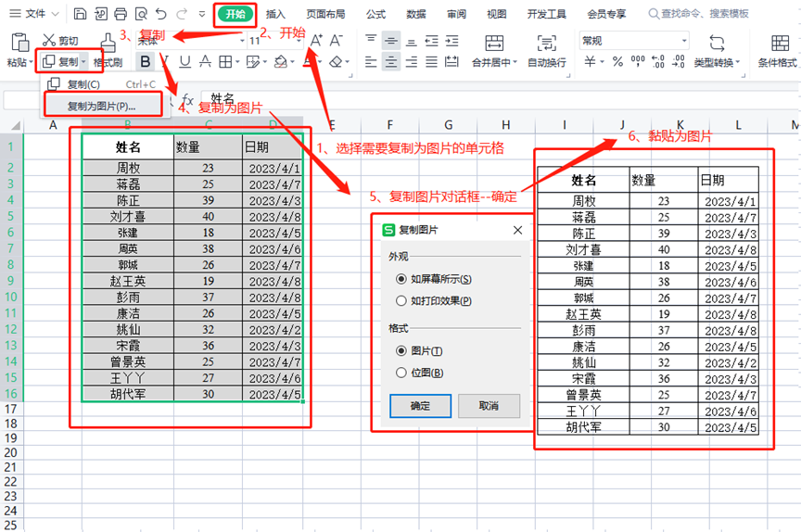Align text right
Screen dimensions: 801x532
click(x=412, y=62)
